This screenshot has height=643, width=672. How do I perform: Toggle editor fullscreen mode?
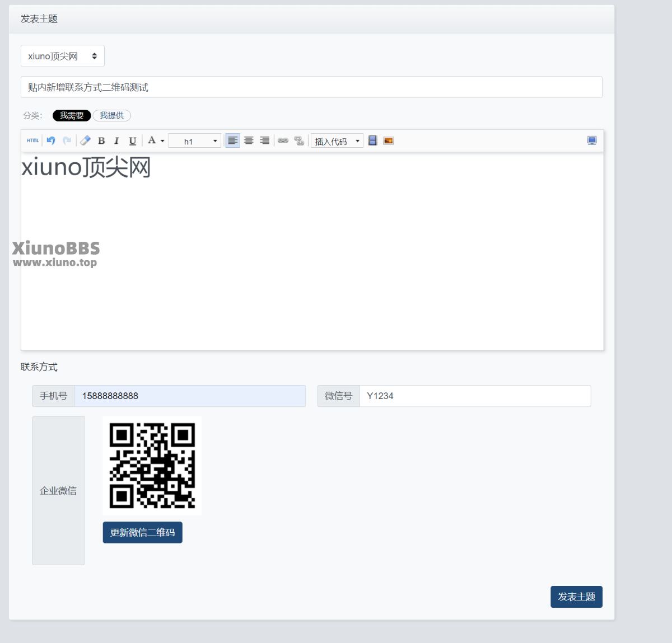[592, 140]
